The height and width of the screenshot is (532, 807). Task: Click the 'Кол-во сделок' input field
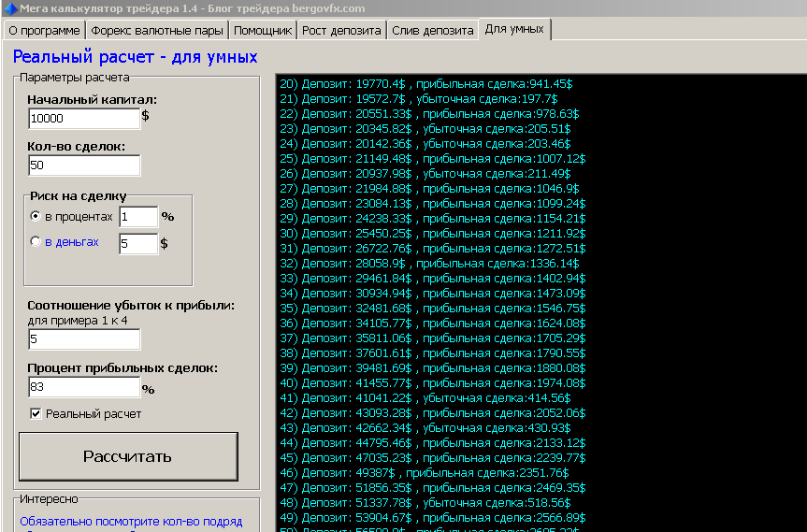84,165
